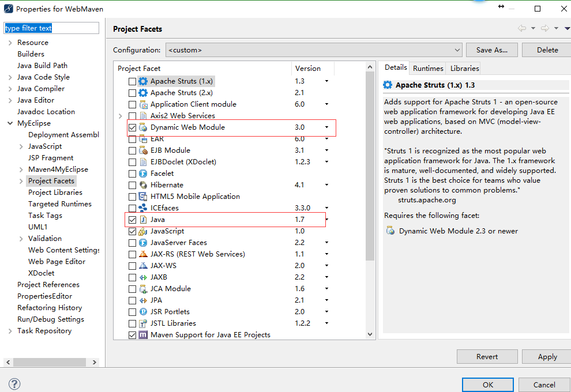Check the Hibernate facet checkbox
Viewport: 571px width, 392px height.
(132, 185)
